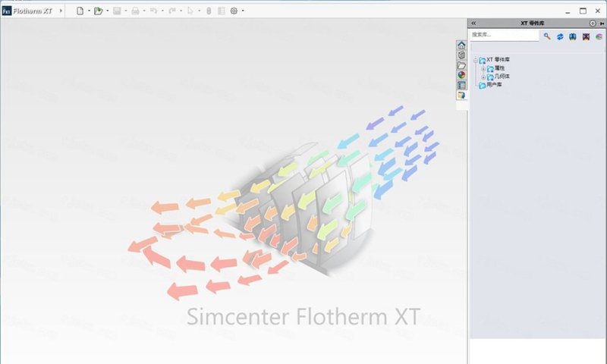Screen dimensions: 607x364
Task: Open the selection tool dropdown arrow
Action: tap(200, 11)
